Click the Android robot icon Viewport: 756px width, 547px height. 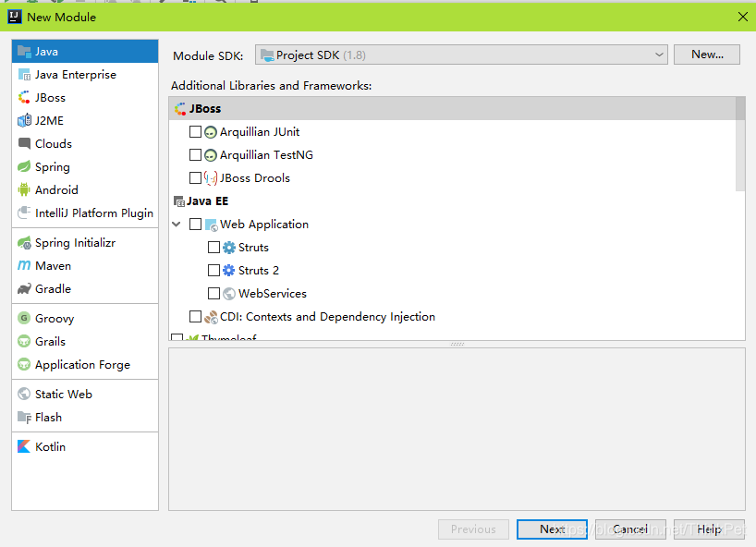pyautogui.click(x=24, y=190)
